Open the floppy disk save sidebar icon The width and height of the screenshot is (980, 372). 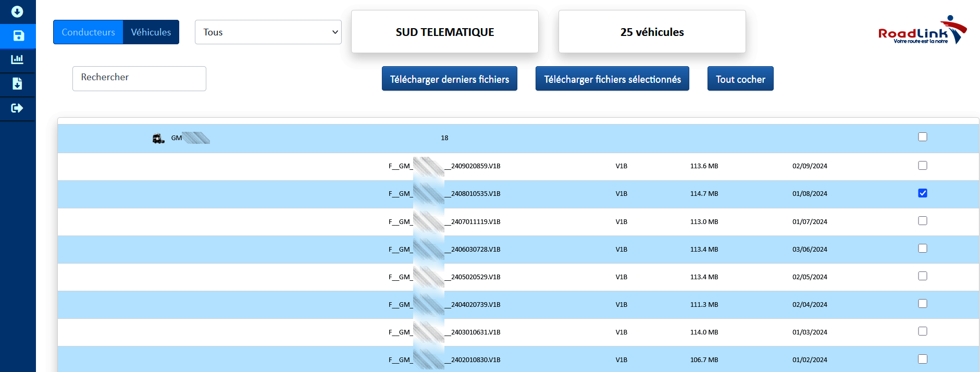(18, 36)
